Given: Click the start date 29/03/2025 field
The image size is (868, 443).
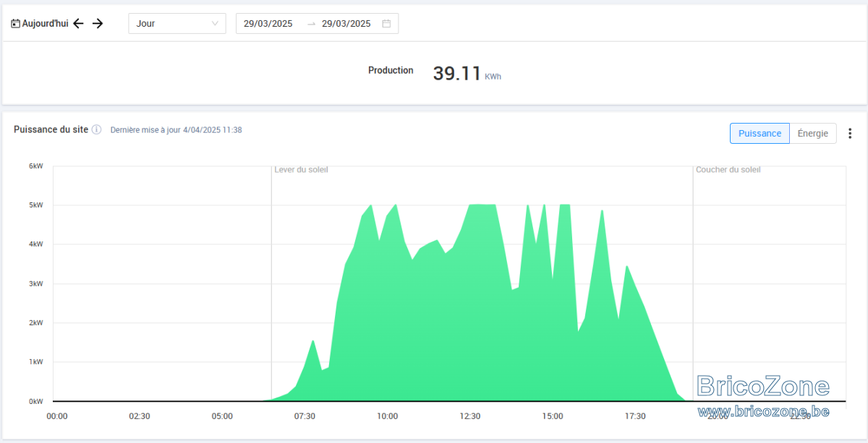Looking at the screenshot, I should point(268,23).
